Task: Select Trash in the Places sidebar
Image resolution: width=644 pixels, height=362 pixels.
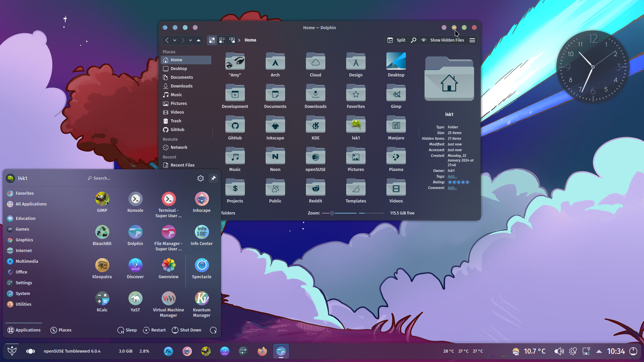Action: coord(186,121)
